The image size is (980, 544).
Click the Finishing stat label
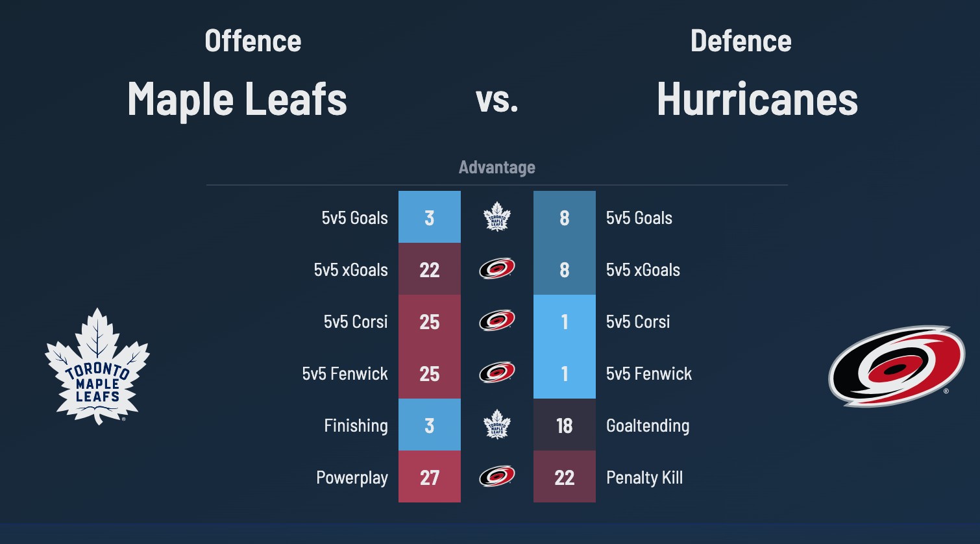point(356,425)
